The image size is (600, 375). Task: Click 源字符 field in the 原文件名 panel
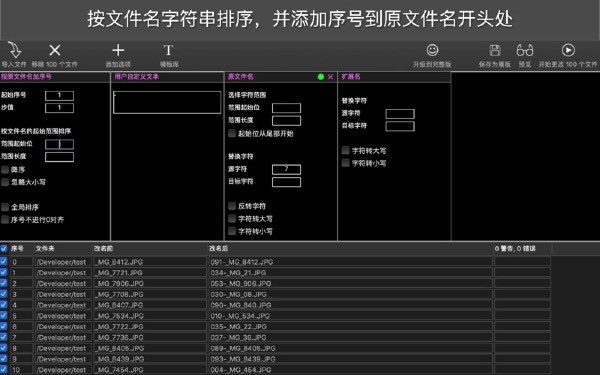(286, 170)
